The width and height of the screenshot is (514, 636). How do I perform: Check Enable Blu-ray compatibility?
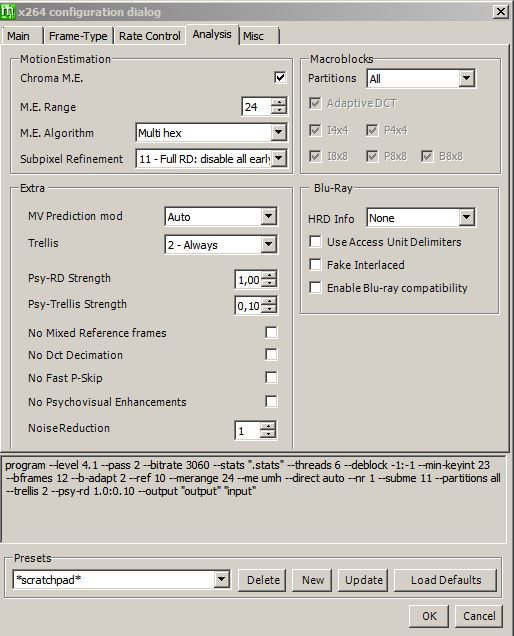[x=315, y=288]
